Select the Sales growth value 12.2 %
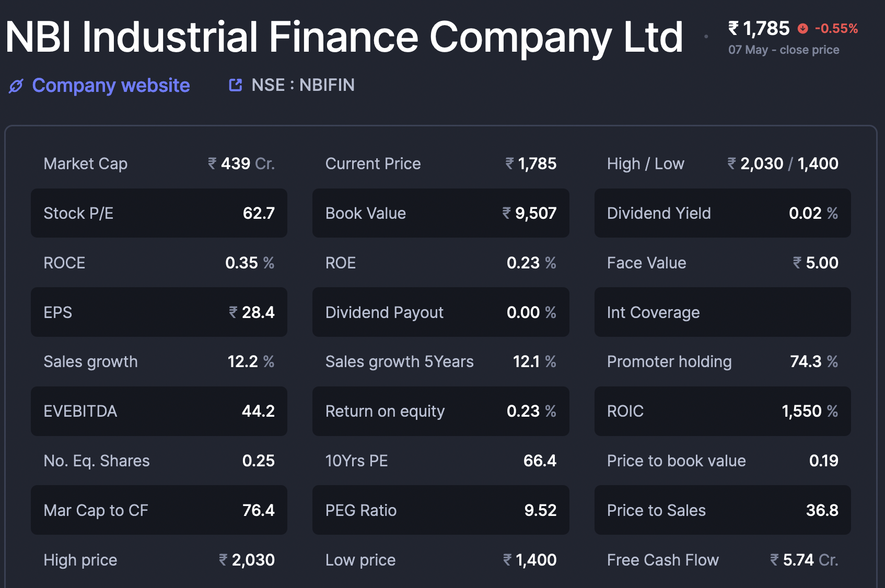Image resolution: width=885 pixels, height=588 pixels. [x=251, y=361]
